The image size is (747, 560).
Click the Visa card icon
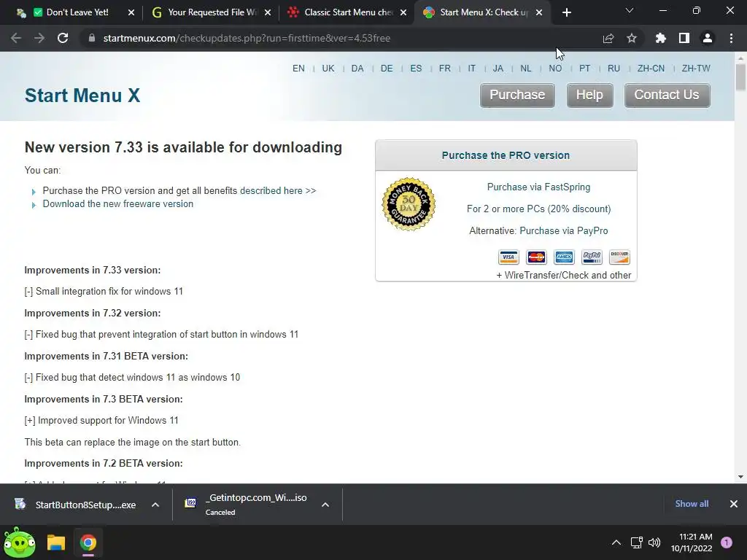(508, 257)
